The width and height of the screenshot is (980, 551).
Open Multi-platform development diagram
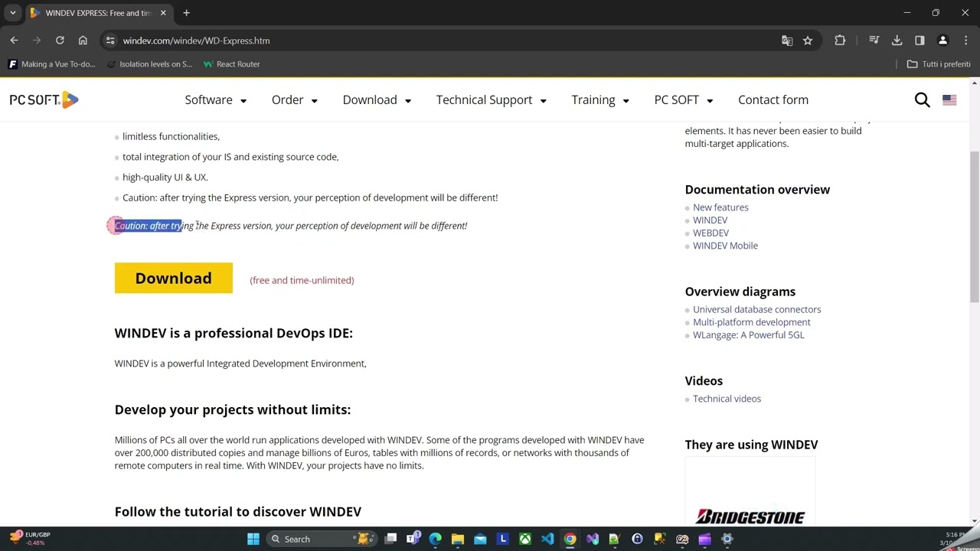pos(751,322)
